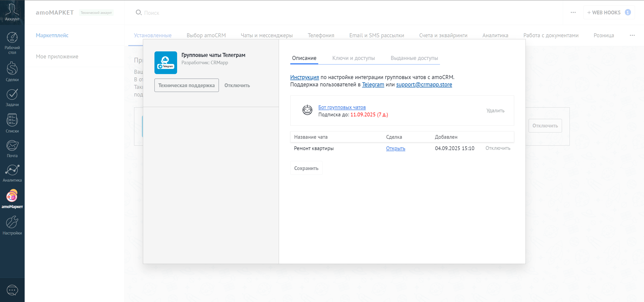
Task: Select the amoМаркет sidebar icon
Action: coord(12,199)
